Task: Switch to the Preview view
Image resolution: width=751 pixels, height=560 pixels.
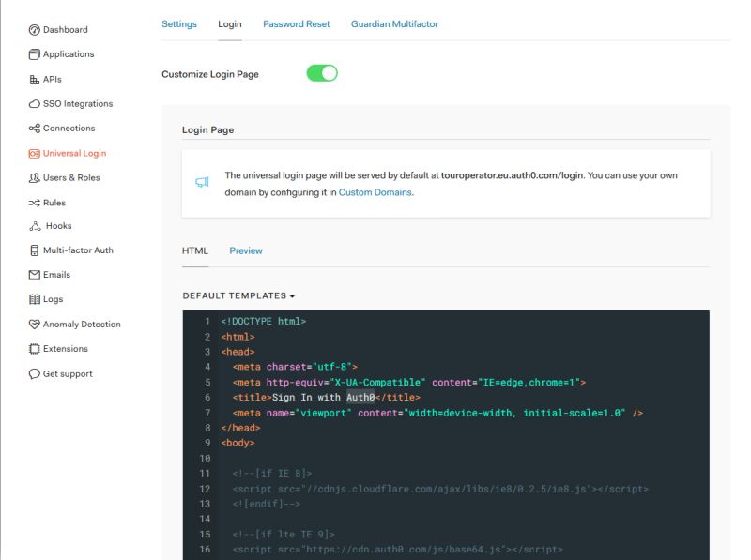Action: tap(244, 250)
